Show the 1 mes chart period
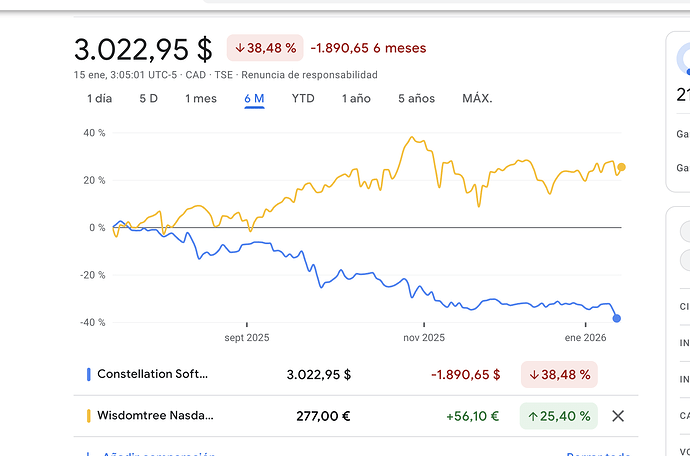The image size is (690, 456). point(200,98)
